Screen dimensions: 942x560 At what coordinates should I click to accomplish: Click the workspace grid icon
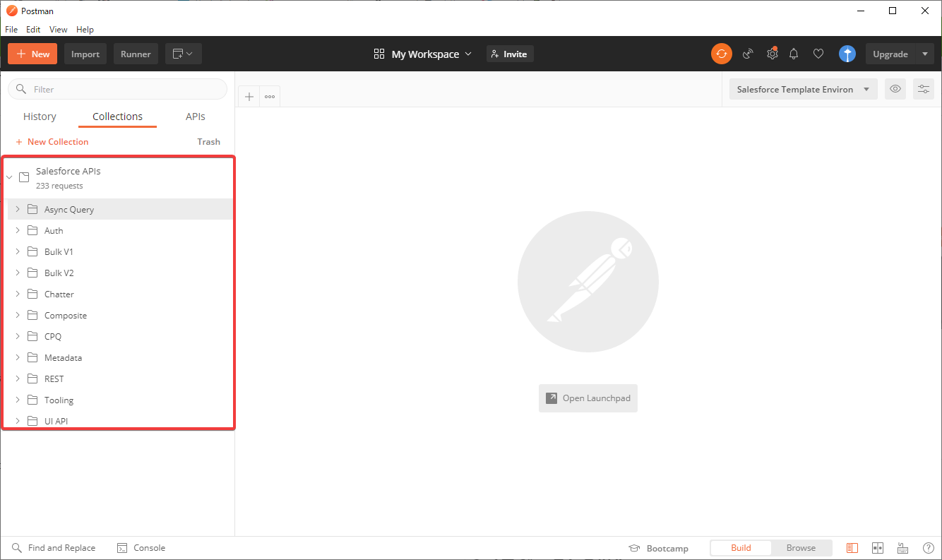(379, 54)
